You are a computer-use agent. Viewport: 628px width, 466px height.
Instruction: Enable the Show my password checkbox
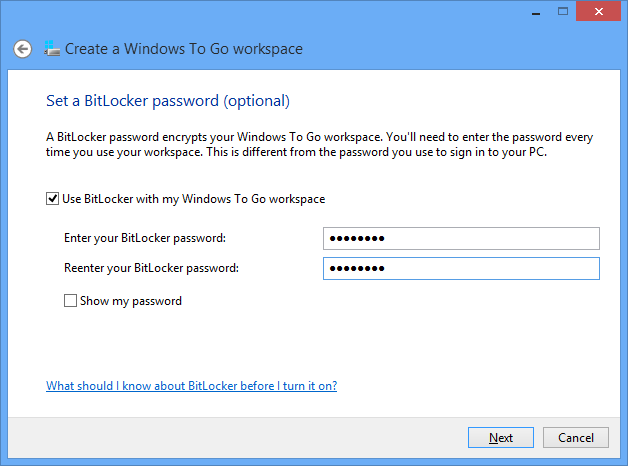click(70, 301)
